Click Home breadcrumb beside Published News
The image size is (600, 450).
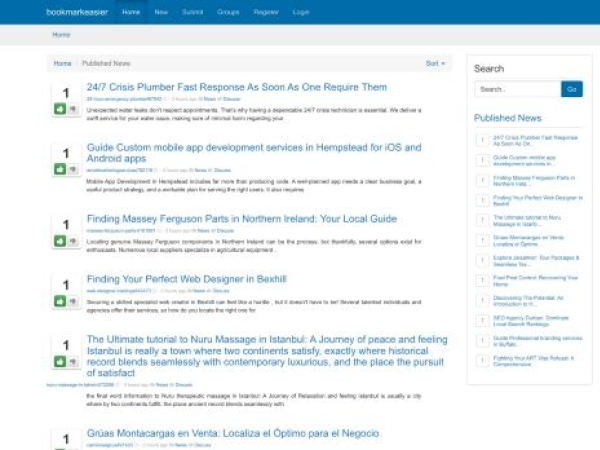(62, 64)
